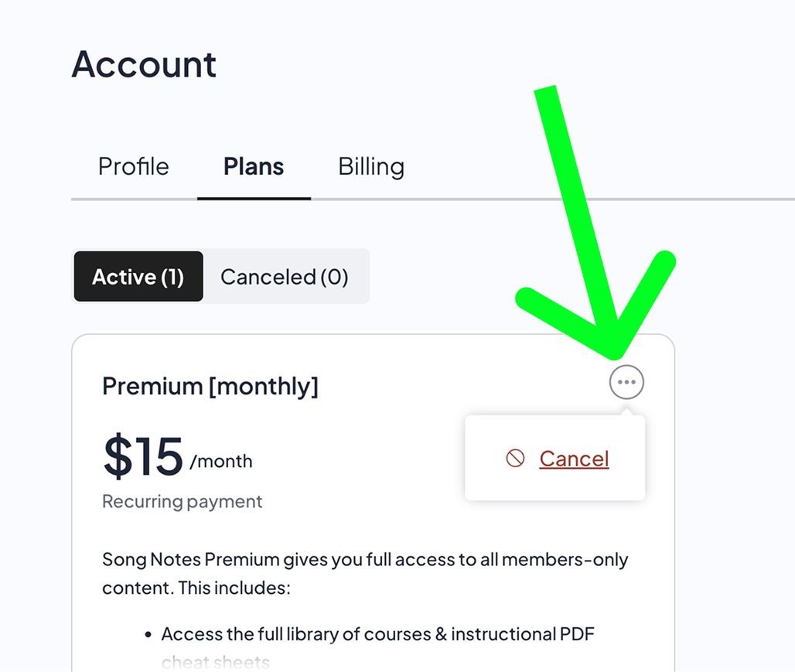Show Active (1) plans
Screen dimensions: 795x672
click(138, 277)
